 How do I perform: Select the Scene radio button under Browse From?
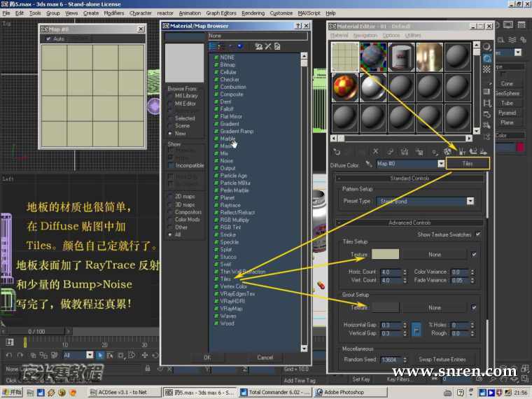170,126
